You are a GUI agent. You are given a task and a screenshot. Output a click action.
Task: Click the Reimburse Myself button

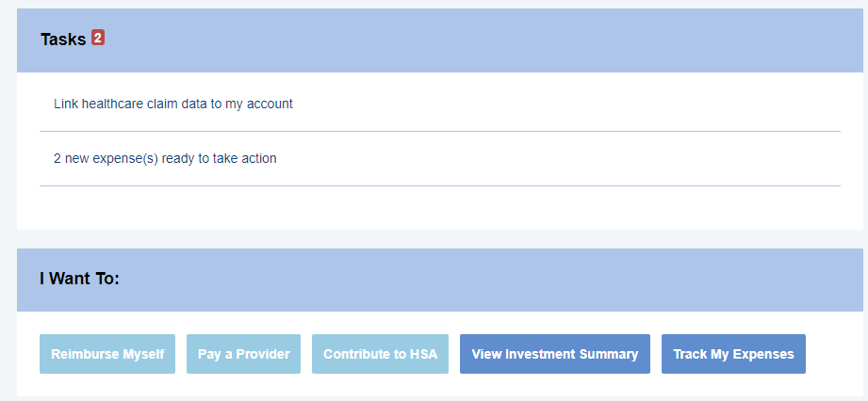point(107,354)
